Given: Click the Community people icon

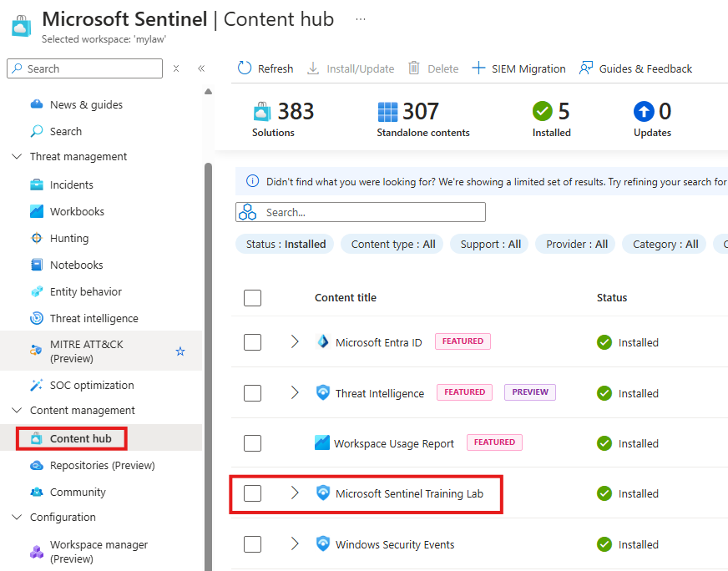Looking at the screenshot, I should pyautogui.click(x=37, y=492).
